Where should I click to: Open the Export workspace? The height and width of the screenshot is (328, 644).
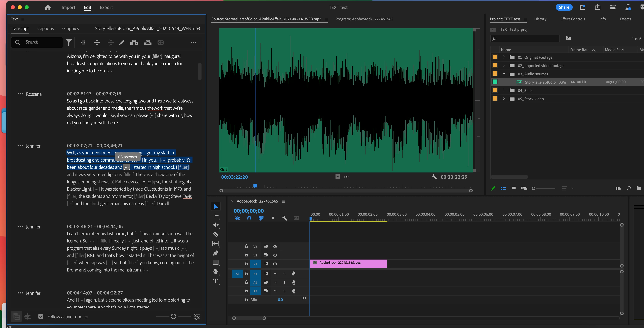click(106, 7)
